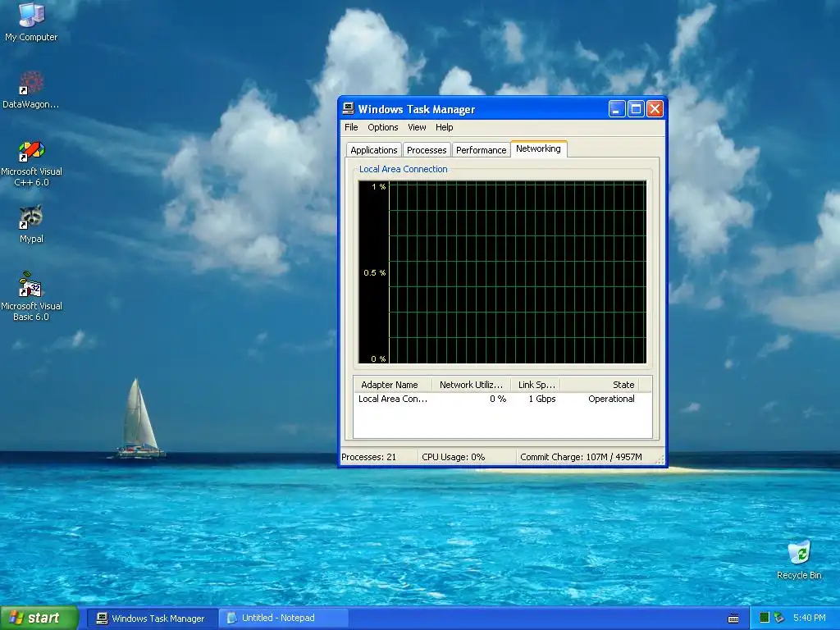The width and height of the screenshot is (840, 630).
Task: Click the 1 Gbps link speed value
Action: coord(541,399)
